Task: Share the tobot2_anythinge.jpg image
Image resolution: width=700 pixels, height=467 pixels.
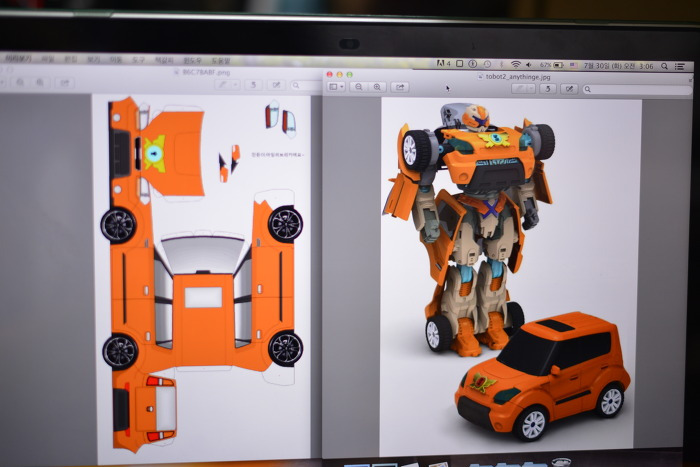Action: [x=400, y=87]
